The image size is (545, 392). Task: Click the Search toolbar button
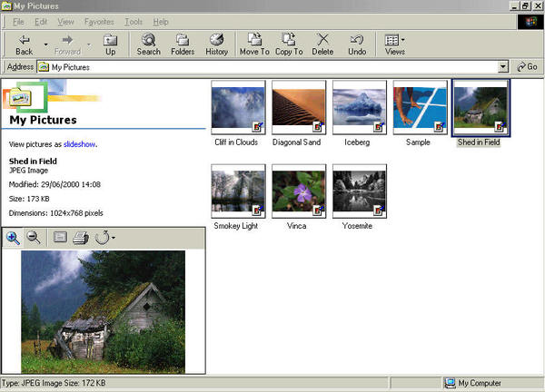(148, 44)
